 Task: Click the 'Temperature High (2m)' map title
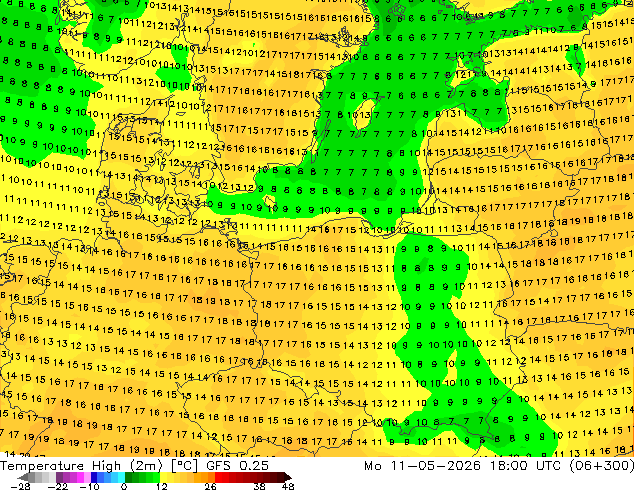pos(81,466)
